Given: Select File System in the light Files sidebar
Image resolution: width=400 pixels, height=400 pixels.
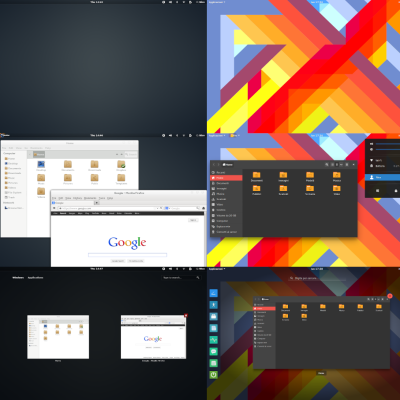Looking at the screenshot, I should (13, 192).
